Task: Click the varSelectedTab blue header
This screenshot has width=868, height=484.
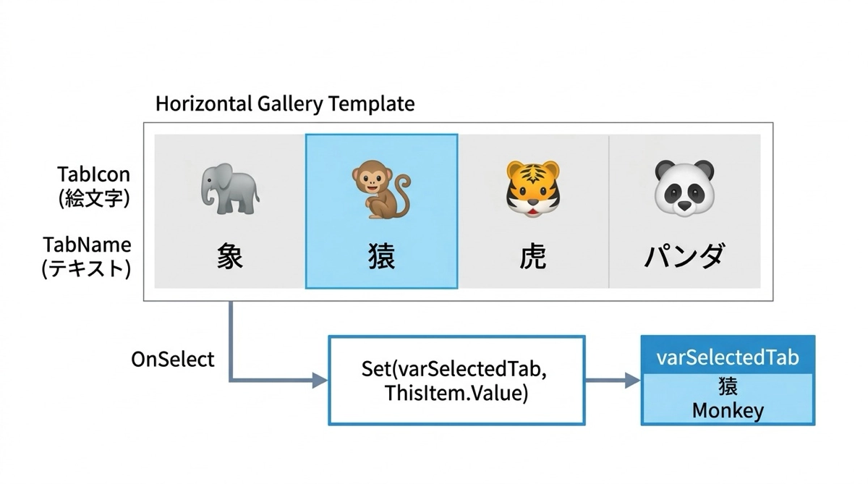Action: (728, 357)
